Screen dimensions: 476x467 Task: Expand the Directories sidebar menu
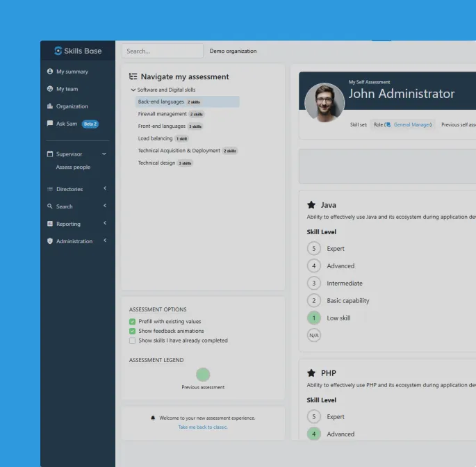104,189
